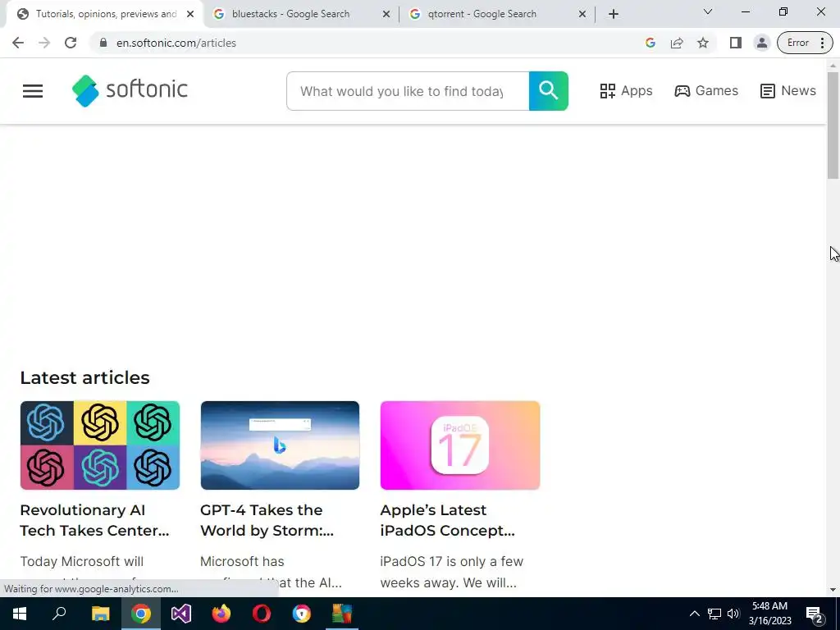Image resolution: width=840 pixels, height=630 pixels.
Task: Click the 'Latest articles' heading
Action: (84, 377)
